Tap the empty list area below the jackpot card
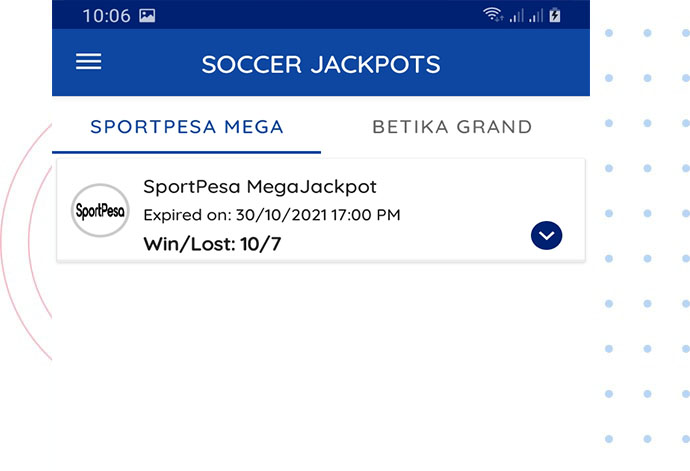 point(321,365)
